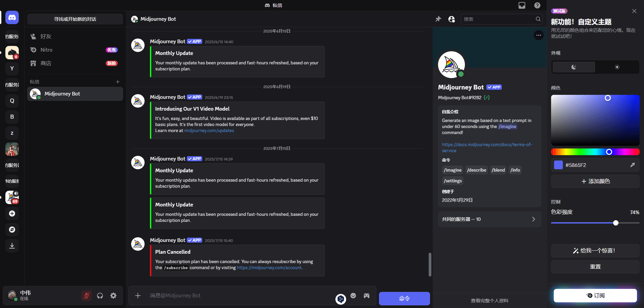
Task: Open pinned messages with the pin icon
Action: tap(438, 19)
